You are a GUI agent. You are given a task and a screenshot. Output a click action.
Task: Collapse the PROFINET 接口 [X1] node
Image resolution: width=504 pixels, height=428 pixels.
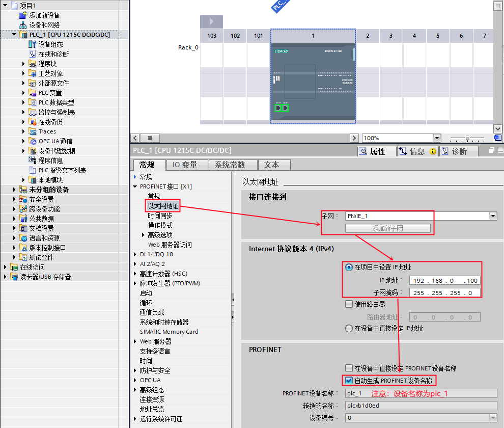click(135, 186)
